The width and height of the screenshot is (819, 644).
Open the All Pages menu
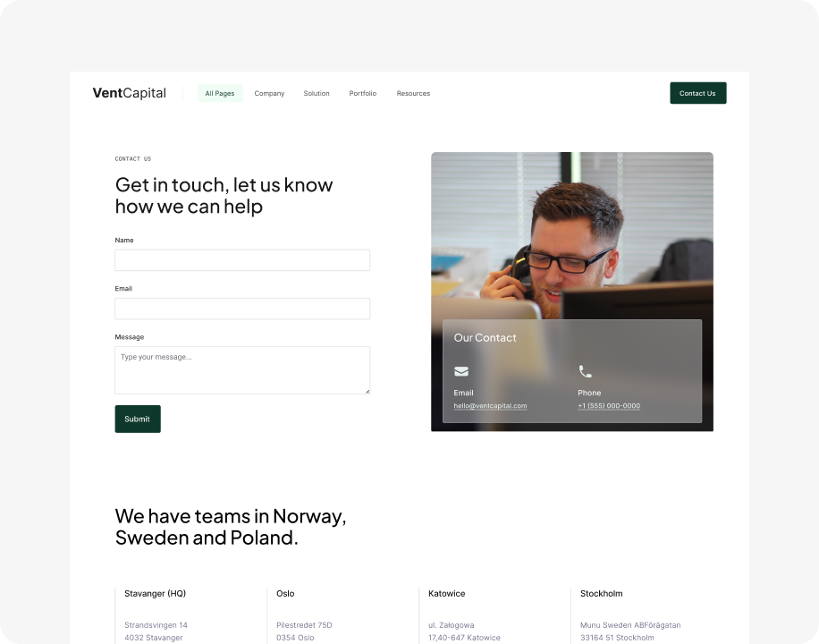[x=220, y=93]
